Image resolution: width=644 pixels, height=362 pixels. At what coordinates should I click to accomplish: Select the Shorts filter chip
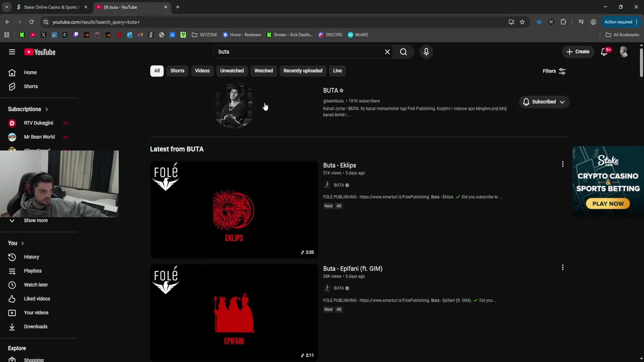[177, 71]
